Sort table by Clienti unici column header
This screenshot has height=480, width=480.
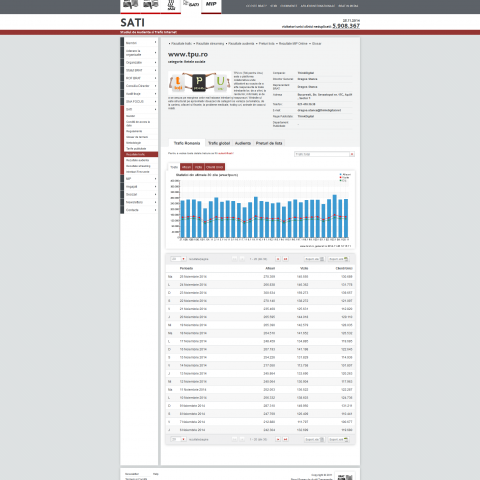(344, 268)
